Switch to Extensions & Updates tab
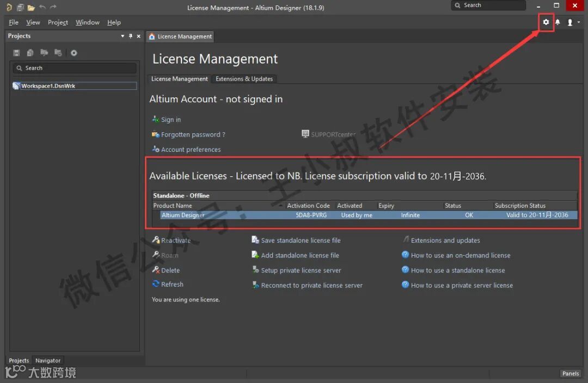The height and width of the screenshot is (383, 588). point(244,79)
